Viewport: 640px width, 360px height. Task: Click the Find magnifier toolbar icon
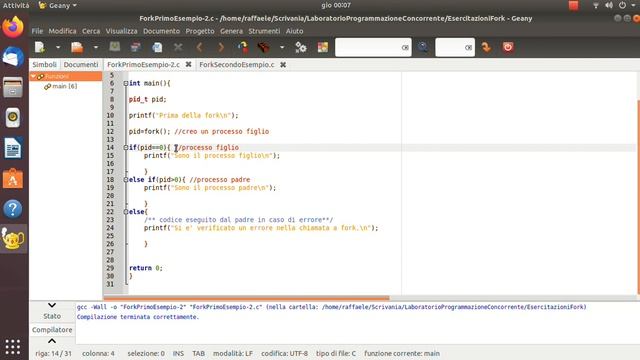click(x=423, y=47)
